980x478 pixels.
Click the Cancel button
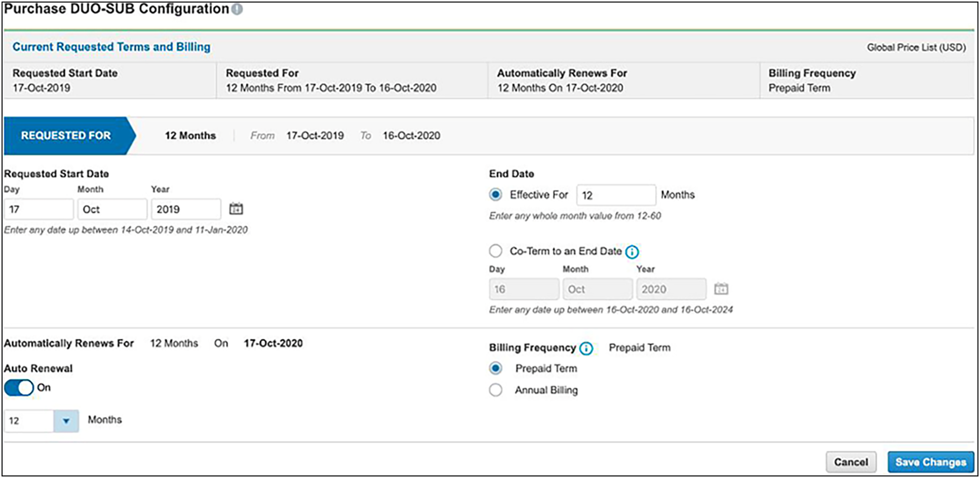pos(851,461)
